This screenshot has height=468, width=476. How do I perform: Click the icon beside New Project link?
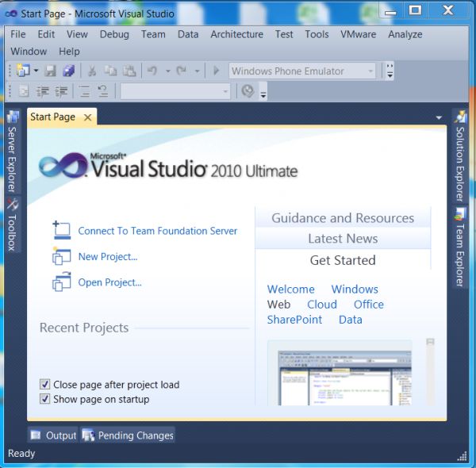point(62,256)
